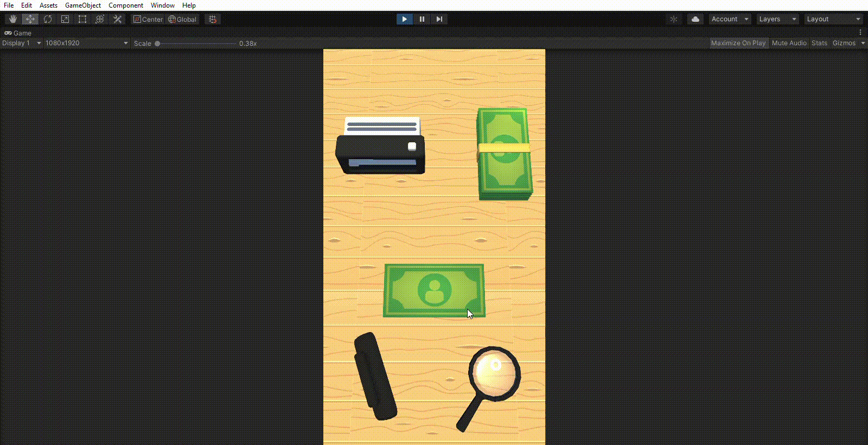Pause the game

pos(422,19)
